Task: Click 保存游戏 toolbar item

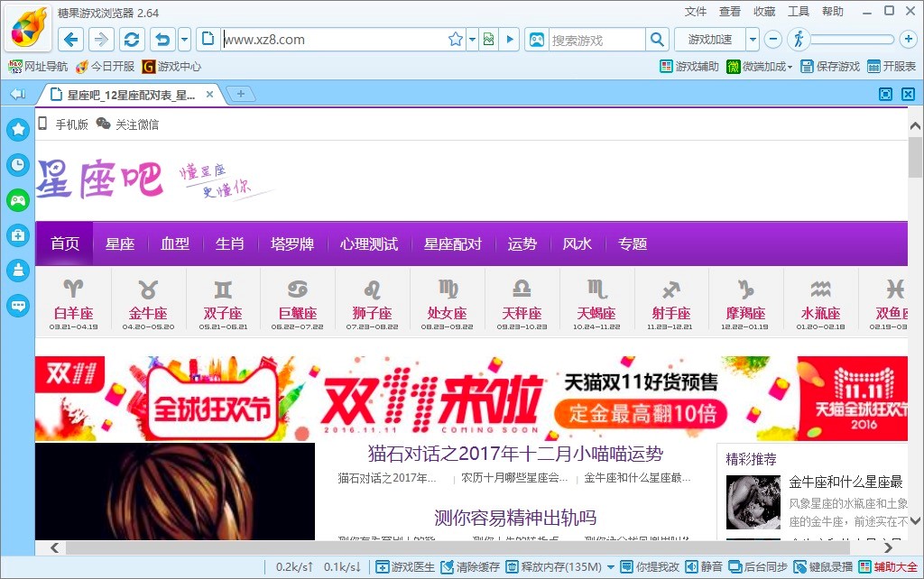Action: tap(830, 67)
